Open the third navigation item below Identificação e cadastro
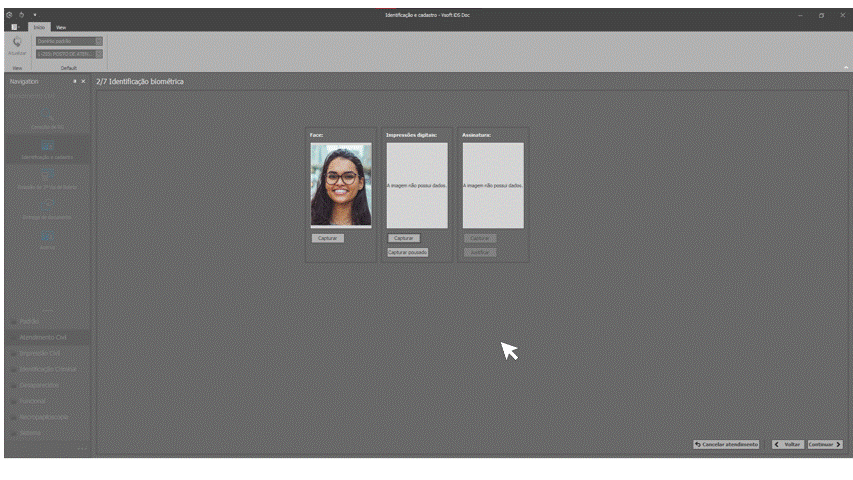The height and width of the screenshot is (480, 853). (x=47, y=179)
